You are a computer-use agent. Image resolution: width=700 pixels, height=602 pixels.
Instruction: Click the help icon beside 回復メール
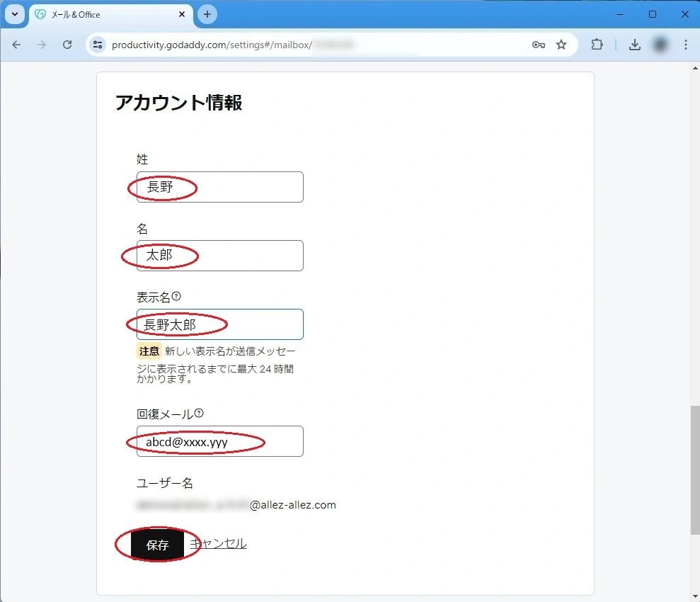[x=199, y=413]
